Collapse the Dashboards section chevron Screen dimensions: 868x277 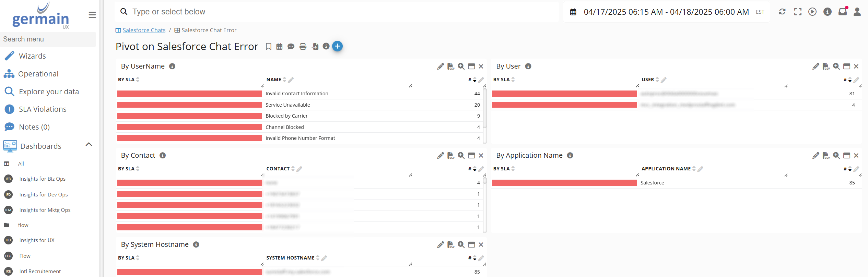(x=89, y=144)
